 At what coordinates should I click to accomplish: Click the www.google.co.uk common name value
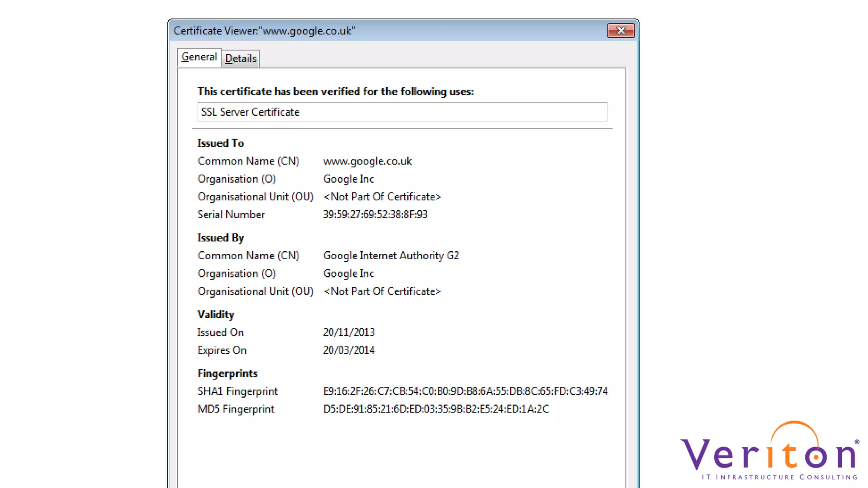(367, 161)
